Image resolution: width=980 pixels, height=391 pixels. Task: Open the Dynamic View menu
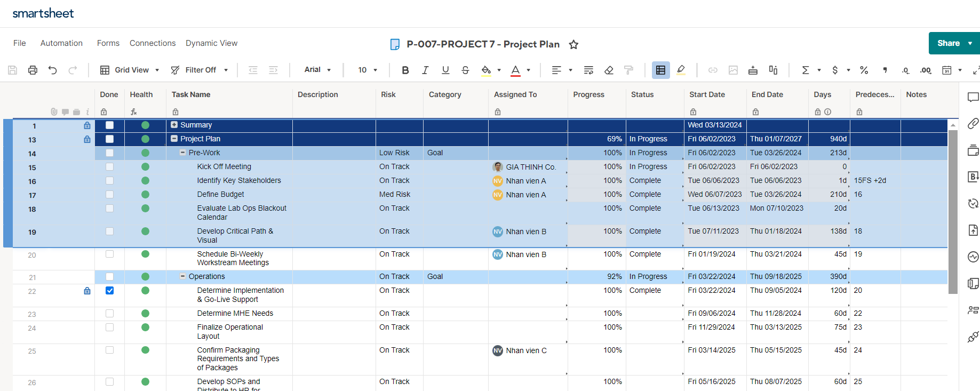pyautogui.click(x=212, y=43)
